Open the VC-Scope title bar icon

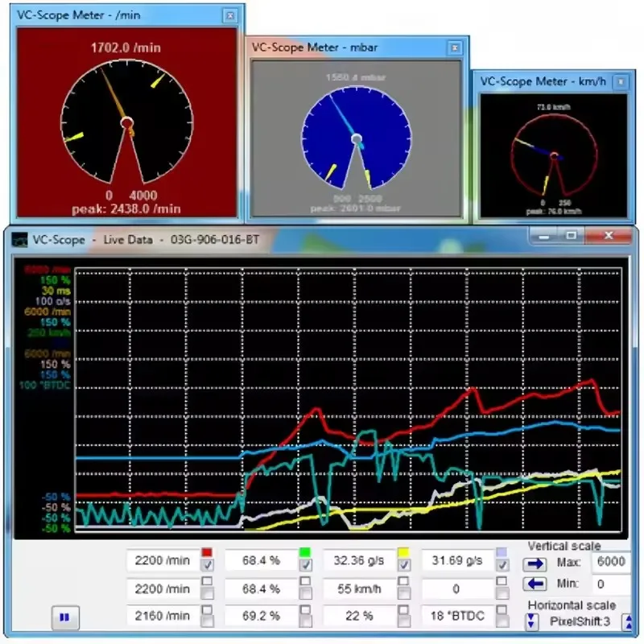pyautogui.click(x=19, y=239)
